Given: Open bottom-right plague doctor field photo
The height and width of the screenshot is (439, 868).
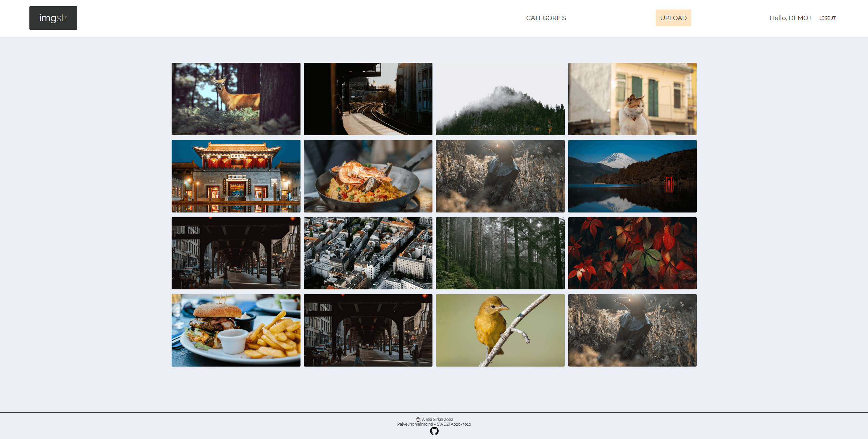Looking at the screenshot, I should (x=632, y=330).
